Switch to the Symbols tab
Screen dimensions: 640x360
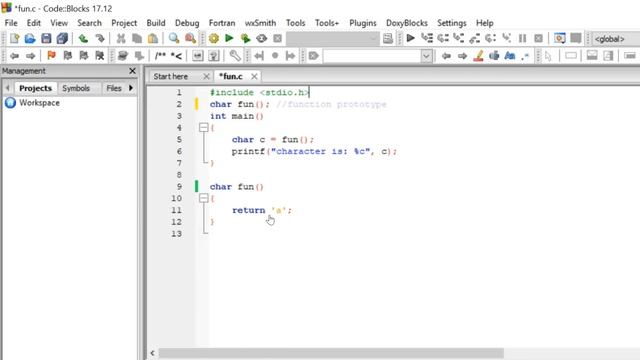pos(76,88)
